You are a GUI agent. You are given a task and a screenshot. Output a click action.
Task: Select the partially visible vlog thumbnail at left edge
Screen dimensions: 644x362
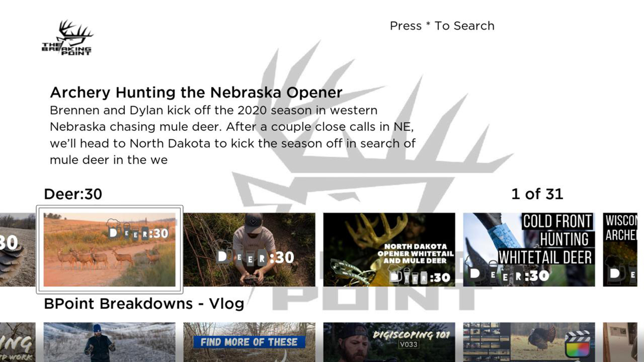point(18,342)
